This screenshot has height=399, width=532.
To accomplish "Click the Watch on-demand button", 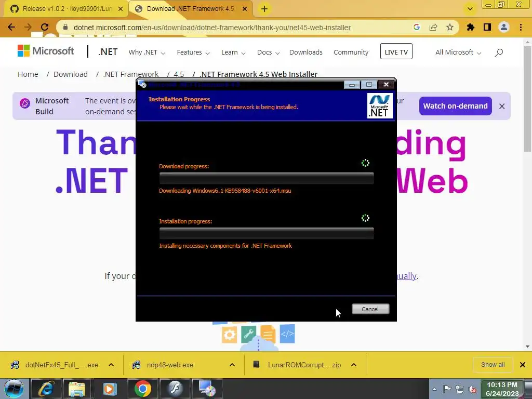I will point(455,106).
